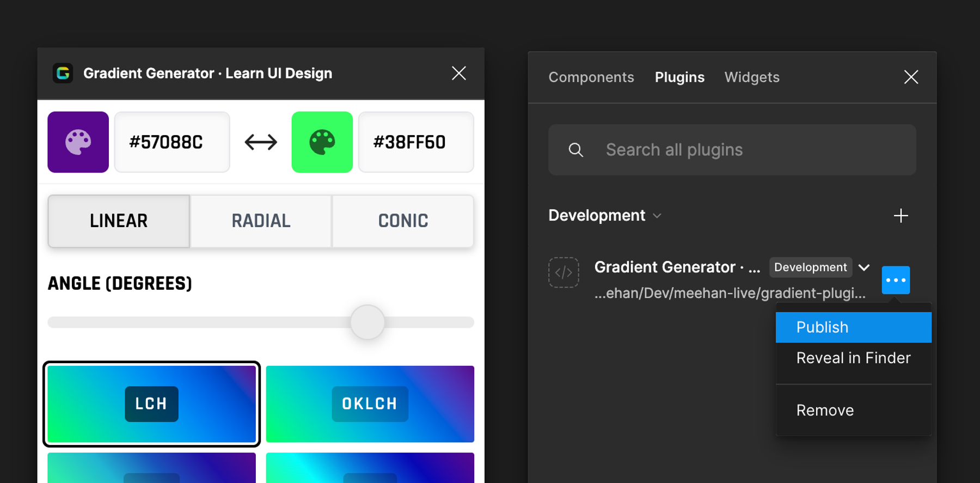Close the Gradient Generator plugin window
This screenshot has height=483, width=980.
(x=459, y=73)
